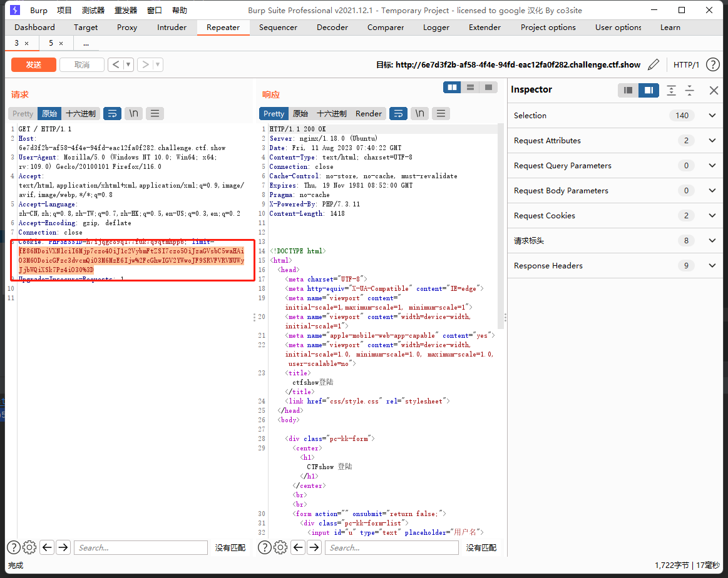Switch response view to Render
728x578 pixels.
tap(369, 114)
